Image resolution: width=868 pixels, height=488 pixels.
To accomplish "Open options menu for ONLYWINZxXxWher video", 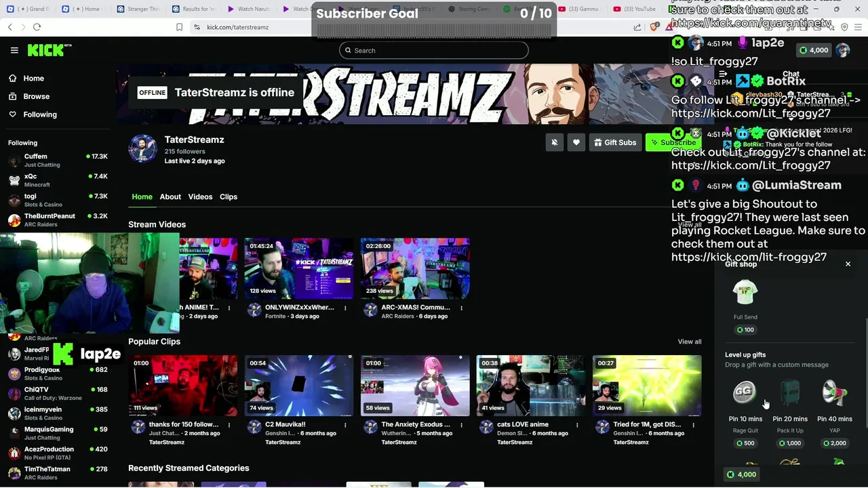I will click(345, 308).
